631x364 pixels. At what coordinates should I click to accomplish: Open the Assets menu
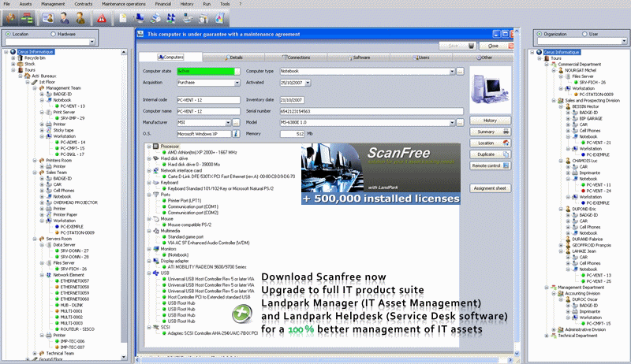[25, 4]
